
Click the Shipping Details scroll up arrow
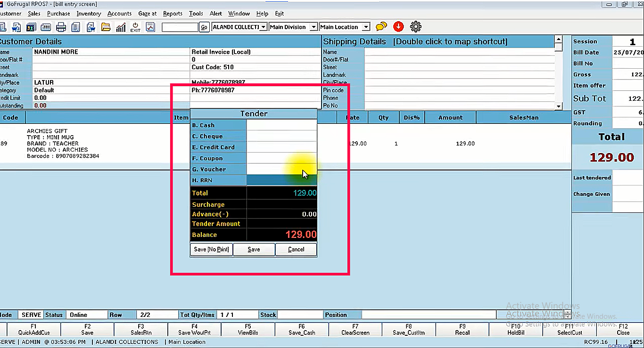(559, 40)
